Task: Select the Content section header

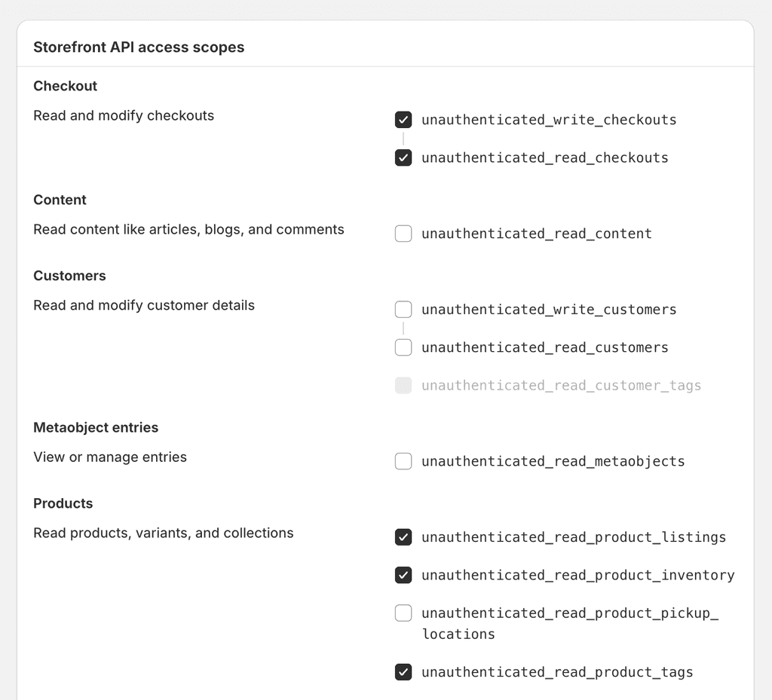Action: pos(60,200)
